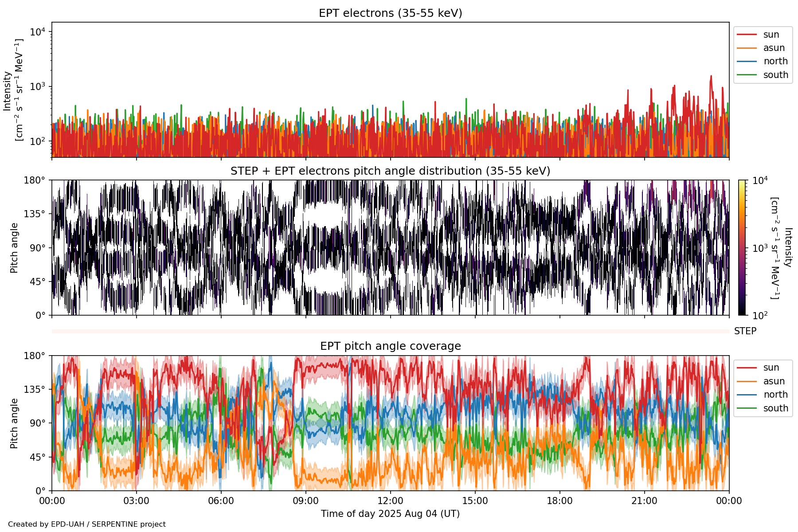Click 'Created by EPD-UAH / SERPENTINE project' credit text
This screenshot has width=798, height=532.
pyautogui.click(x=87, y=524)
